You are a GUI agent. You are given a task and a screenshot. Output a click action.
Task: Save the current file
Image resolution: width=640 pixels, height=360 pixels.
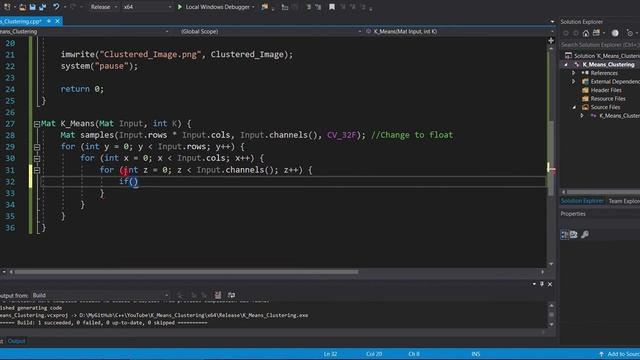32,7
